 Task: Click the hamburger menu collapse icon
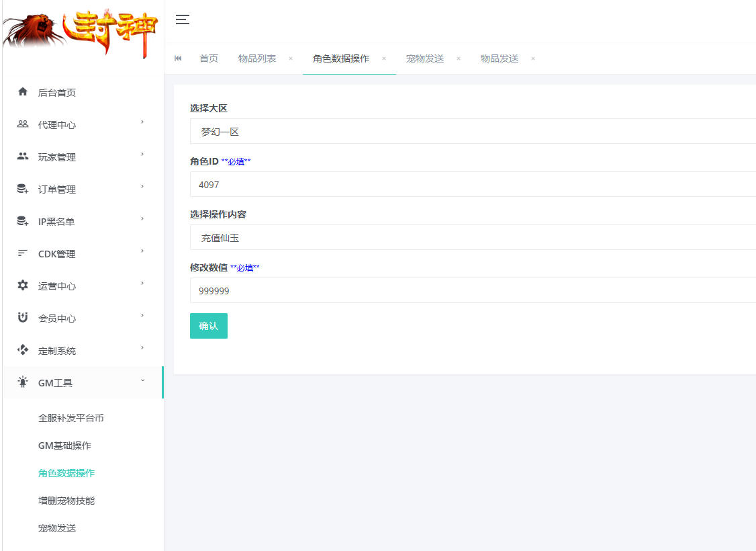coord(182,19)
